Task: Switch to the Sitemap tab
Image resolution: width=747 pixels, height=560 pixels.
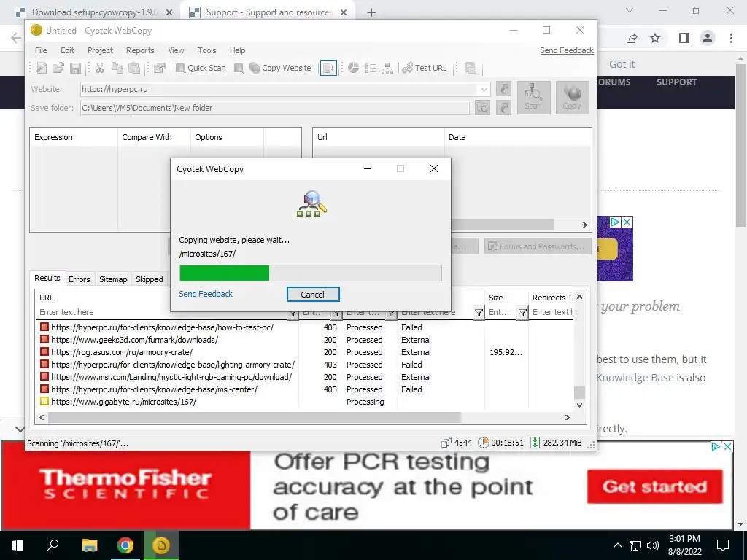Action: (x=113, y=279)
